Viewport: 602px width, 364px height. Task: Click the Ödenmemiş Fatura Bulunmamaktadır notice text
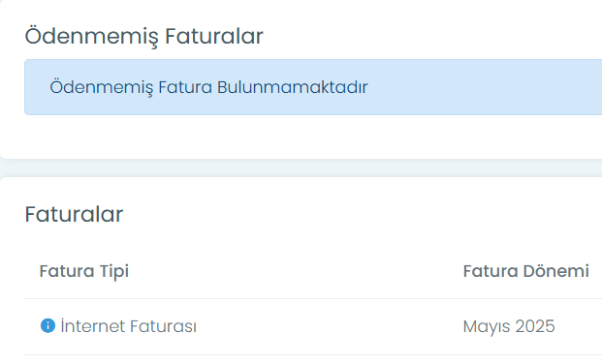click(208, 87)
